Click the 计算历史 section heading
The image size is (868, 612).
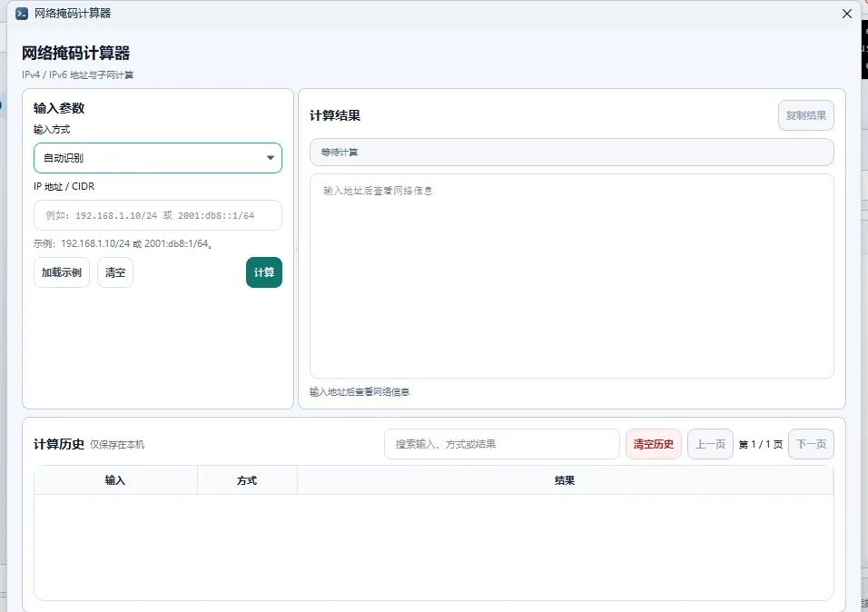click(59, 444)
